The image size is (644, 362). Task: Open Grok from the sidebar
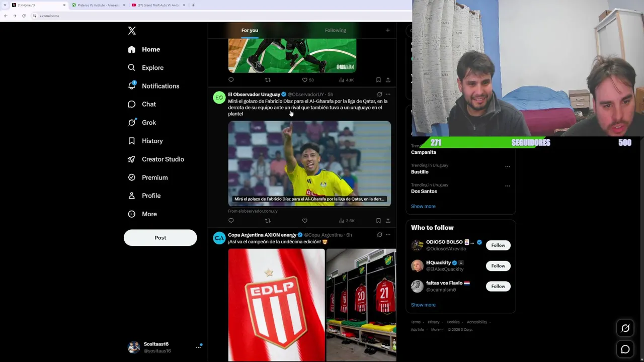[x=142, y=123]
